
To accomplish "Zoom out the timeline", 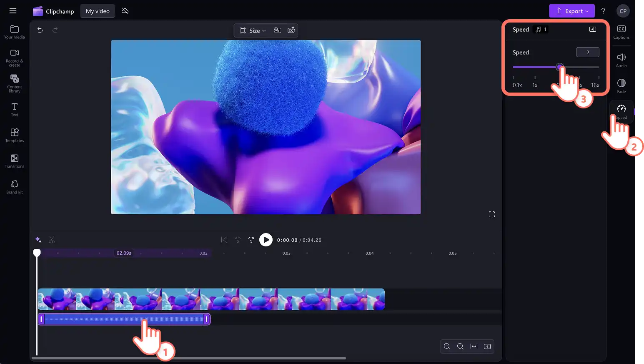I will pyautogui.click(x=447, y=346).
